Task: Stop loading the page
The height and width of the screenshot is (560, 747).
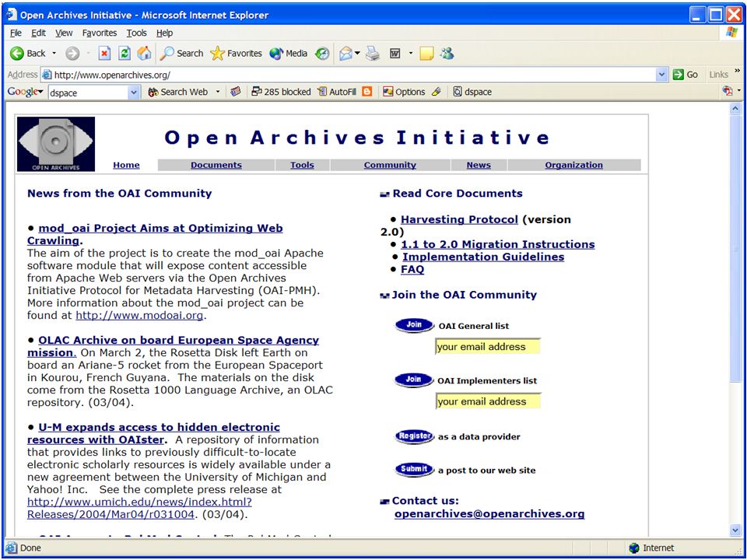Action: (104, 54)
